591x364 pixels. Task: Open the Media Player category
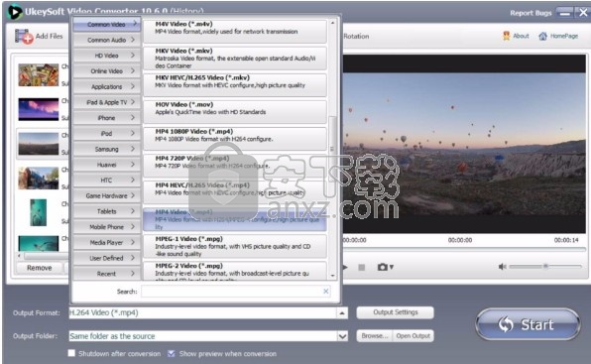tap(107, 243)
